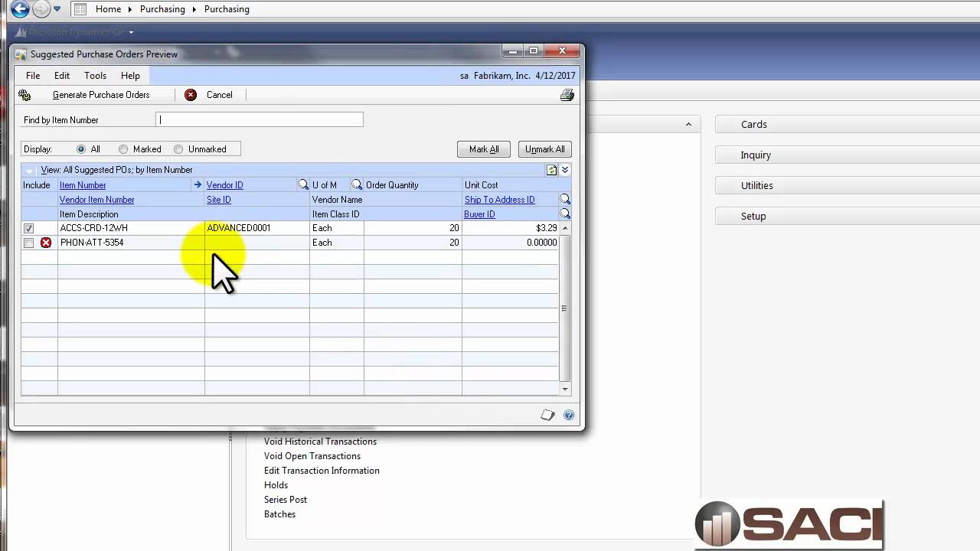Click the PHON-ATT-5354 item cell
The width and height of the screenshot is (980, 551).
click(131, 243)
